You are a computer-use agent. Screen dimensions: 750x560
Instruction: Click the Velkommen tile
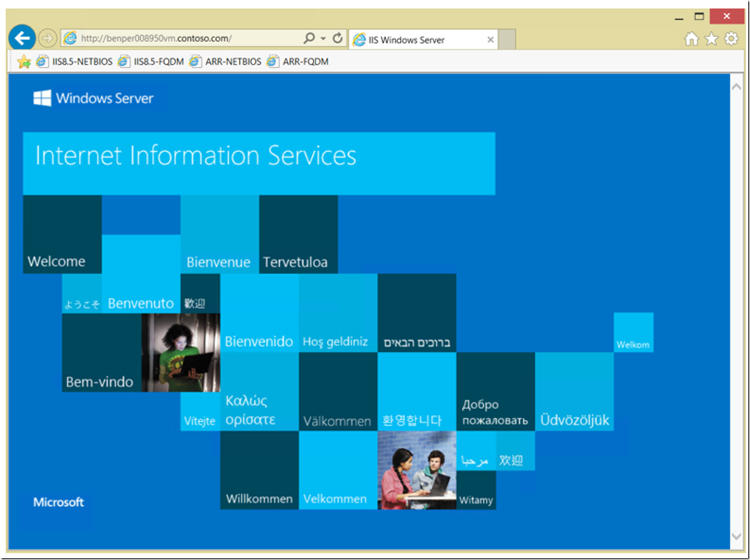pos(338,470)
